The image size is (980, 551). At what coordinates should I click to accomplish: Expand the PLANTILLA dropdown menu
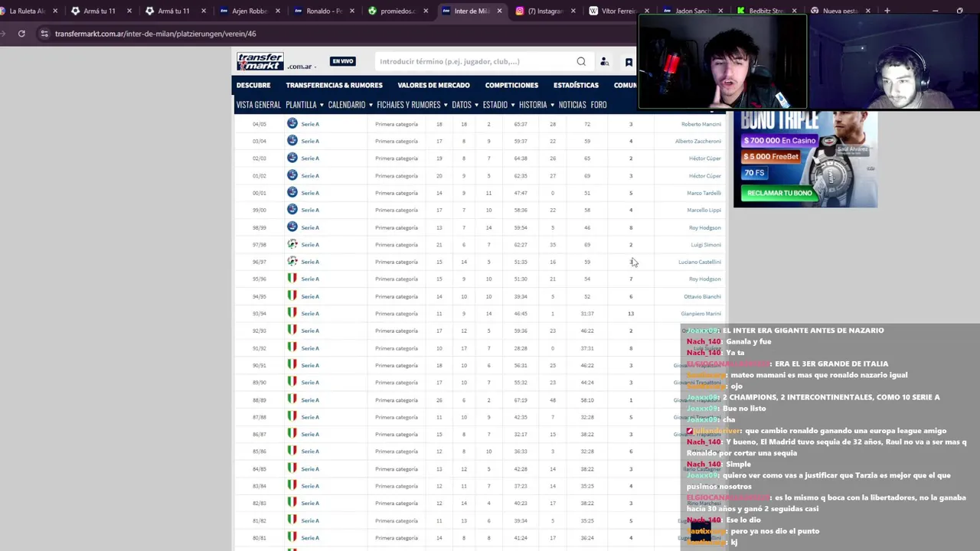coord(305,105)
